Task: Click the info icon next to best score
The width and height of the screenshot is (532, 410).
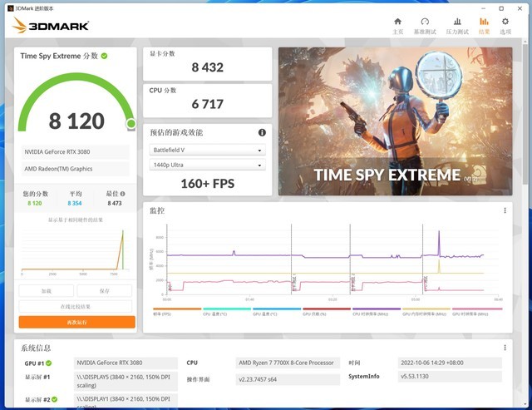Action: 122,194
